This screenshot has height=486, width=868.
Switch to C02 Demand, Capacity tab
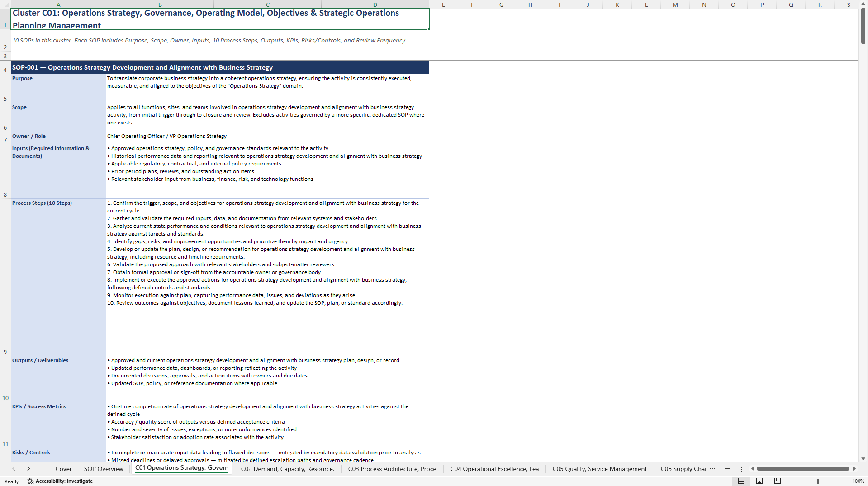tap(288, 469)
